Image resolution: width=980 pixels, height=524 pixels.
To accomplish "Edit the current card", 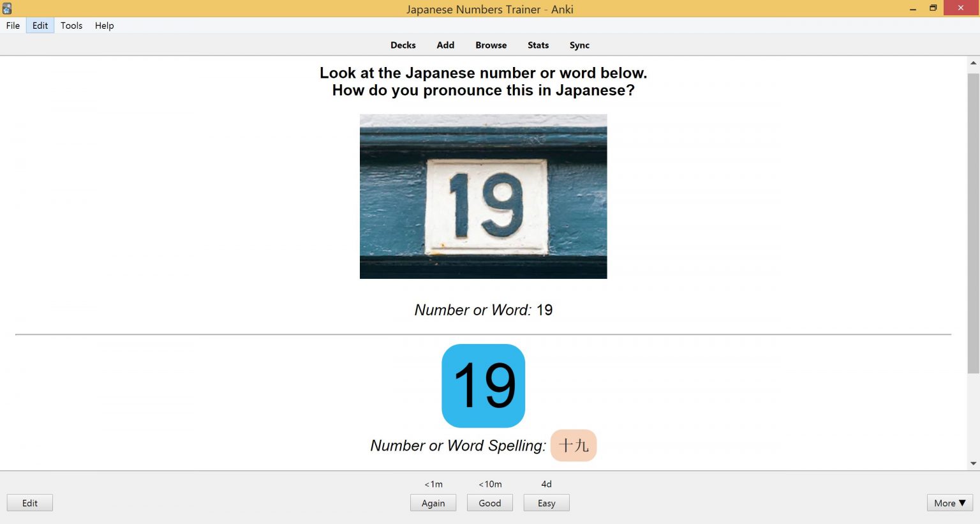I will click(29, 503).
